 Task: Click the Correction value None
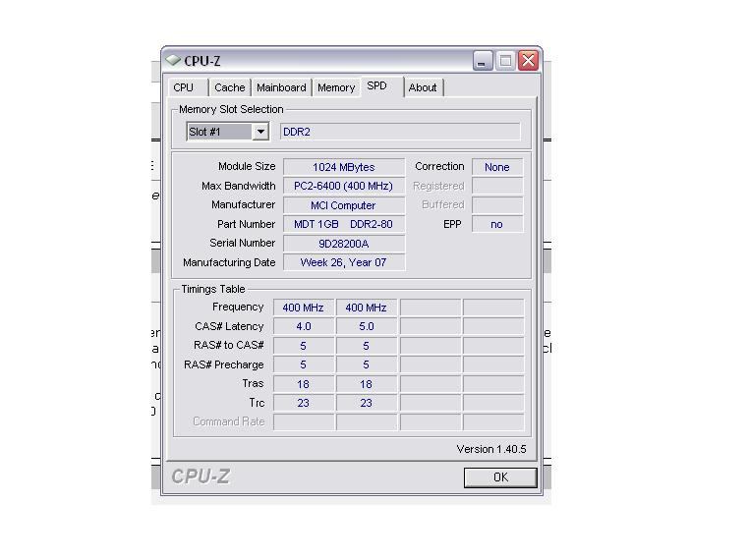(497, 167)
